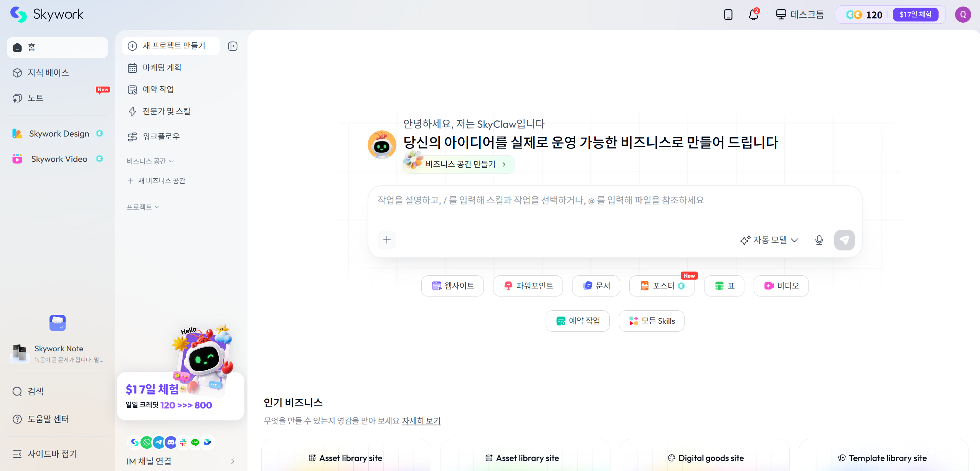Open the 자동 모델 dropdown

click(769, 240)
